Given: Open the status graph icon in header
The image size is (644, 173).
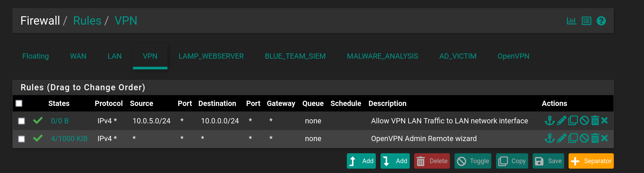Looking at the screenshot, I should [x=571, y=21].
